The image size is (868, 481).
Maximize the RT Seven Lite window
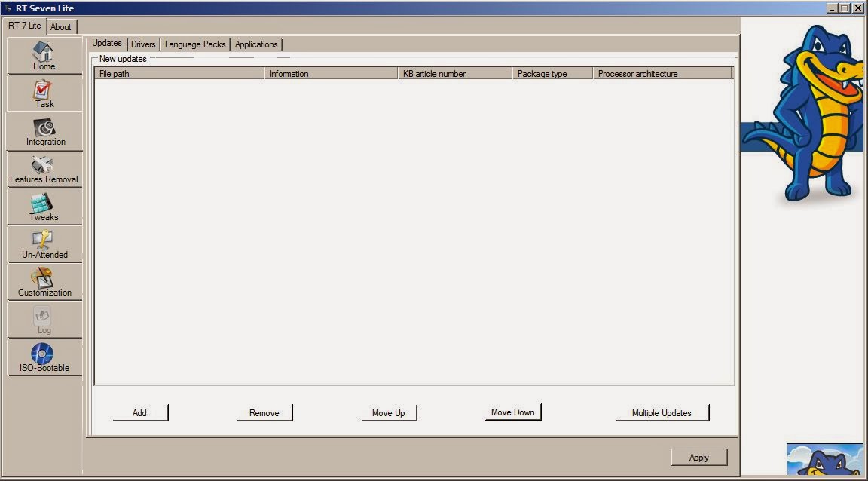845,8
